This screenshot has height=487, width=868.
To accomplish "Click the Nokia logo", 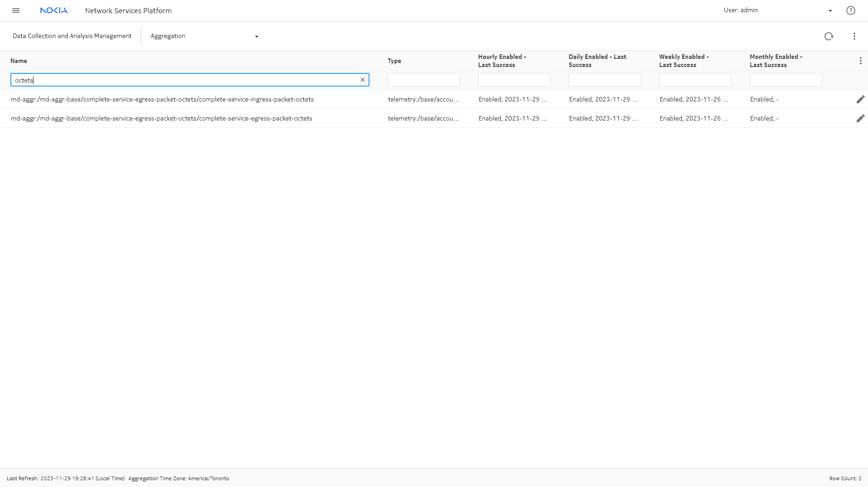I will click(53, 10).
